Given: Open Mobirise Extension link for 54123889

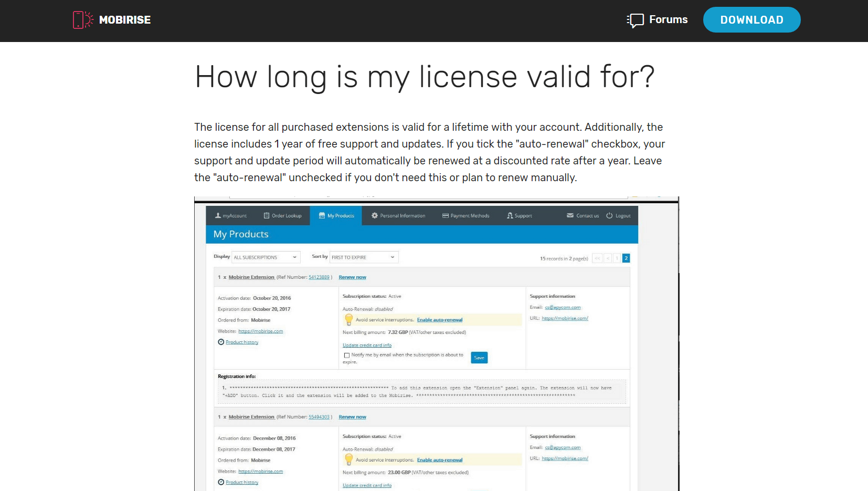Looking at the screenshot, I should pyautogui.click(x=251, y=277).
